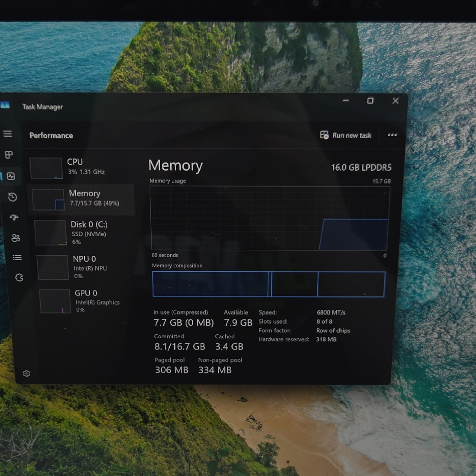Click the 'SSD (NVMe)' disk label
The height and width of the screenshot is (476, 476).
[x=89, y=234]
